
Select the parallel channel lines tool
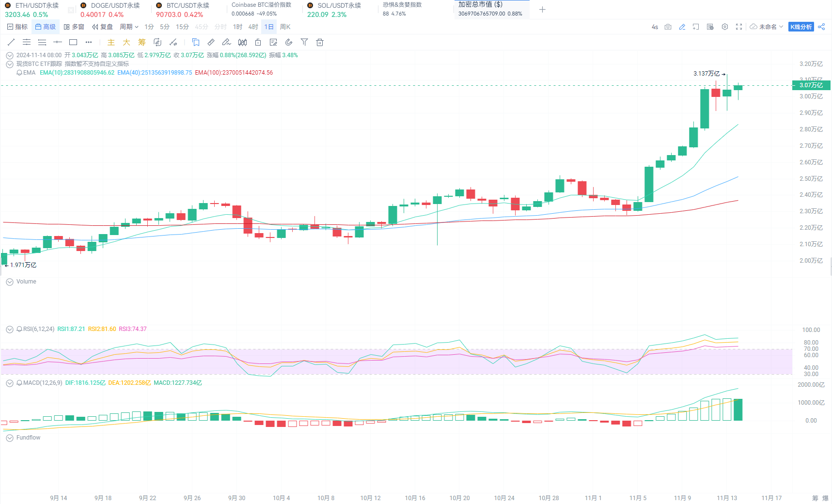[27, 42]
